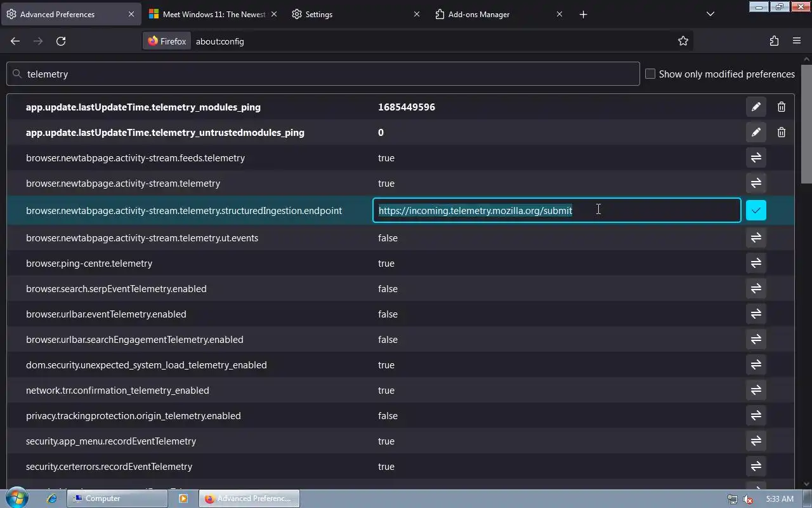Delete the app.update.lastUpdateTime.telemetry_modules_ping preference
The width and height of the screenshot is (812, 508).
pyautogui.click(x=781, y=107)
